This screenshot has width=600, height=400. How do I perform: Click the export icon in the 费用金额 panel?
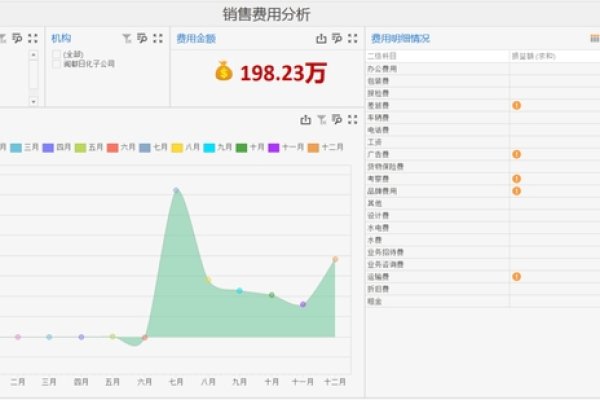[321, 38]
